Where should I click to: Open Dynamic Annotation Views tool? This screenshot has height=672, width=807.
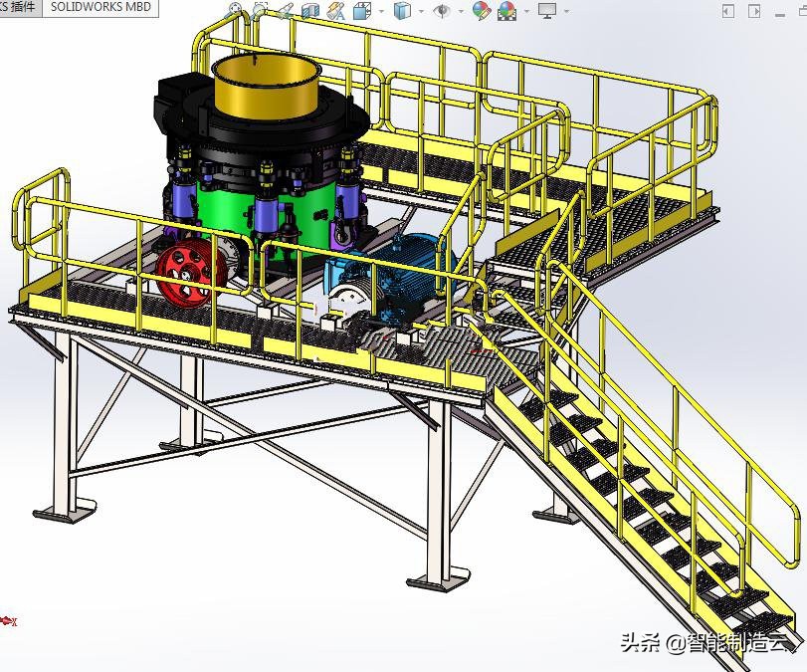(x=336, y=10)
